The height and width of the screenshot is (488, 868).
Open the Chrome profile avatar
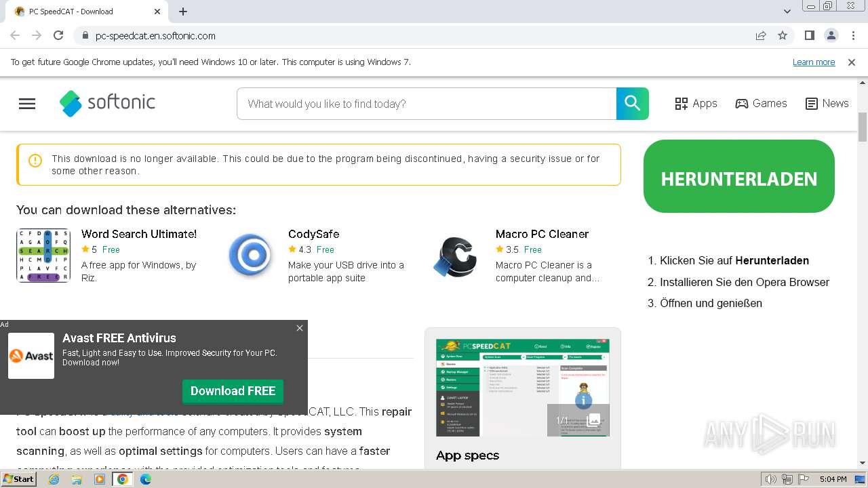(x=831, y=35)
